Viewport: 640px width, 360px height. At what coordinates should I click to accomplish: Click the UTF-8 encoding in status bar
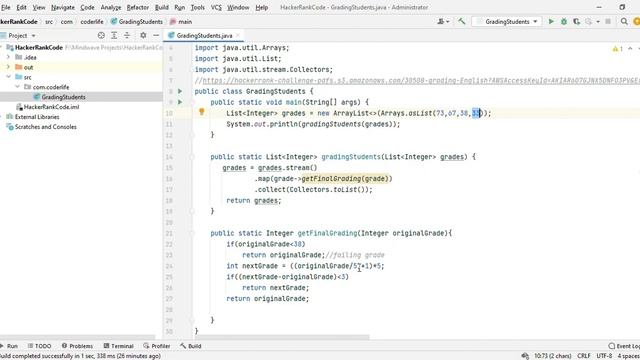click(x=604, y=356)
